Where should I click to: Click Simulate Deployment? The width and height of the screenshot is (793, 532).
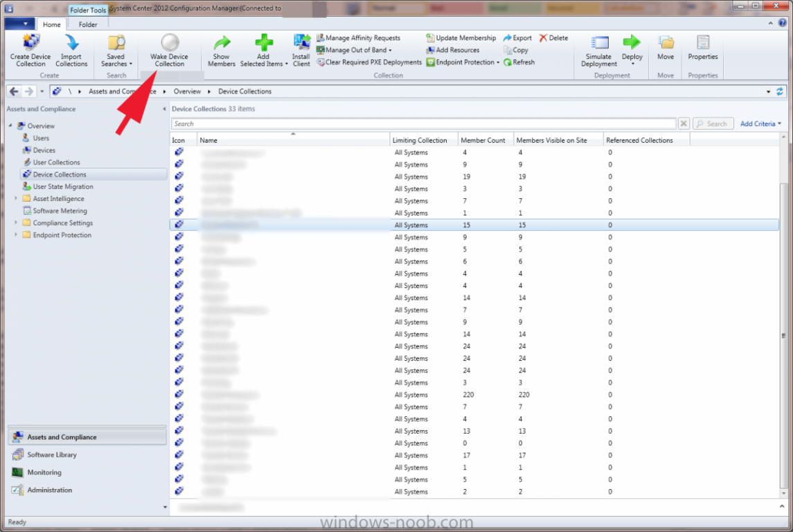[x=599, y=50]
